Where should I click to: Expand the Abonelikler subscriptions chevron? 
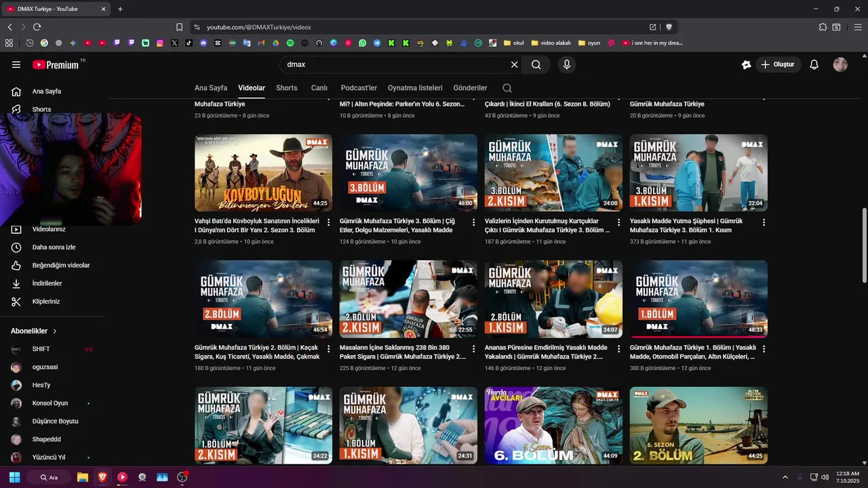55,331
